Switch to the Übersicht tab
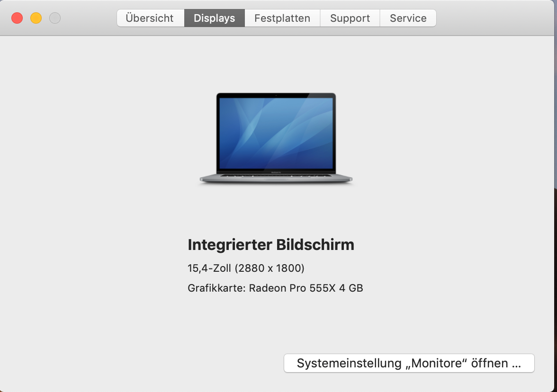The image size is (557, 392). click(x=151, y=18)
